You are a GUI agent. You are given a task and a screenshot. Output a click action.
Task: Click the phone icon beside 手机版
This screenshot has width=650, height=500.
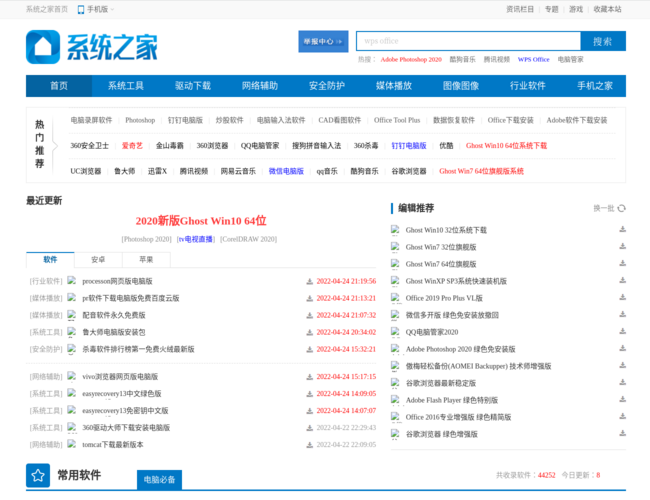(x=81, y=10)
